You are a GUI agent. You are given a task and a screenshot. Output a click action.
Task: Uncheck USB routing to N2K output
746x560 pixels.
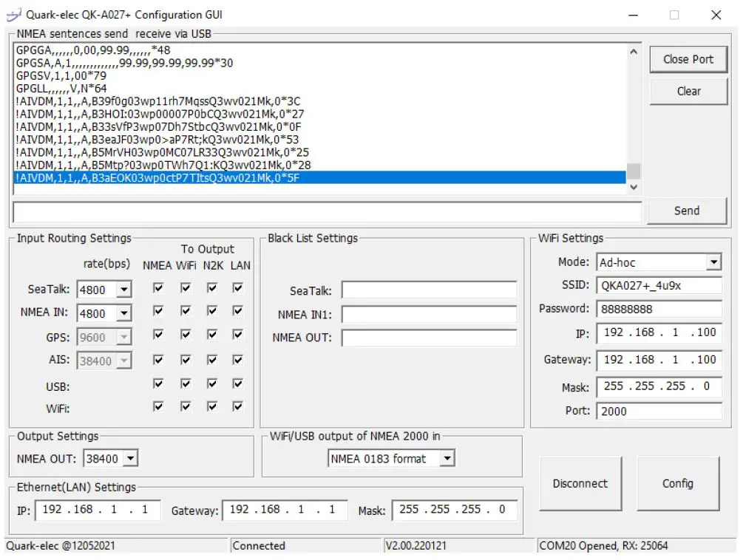tap(212, 383)
